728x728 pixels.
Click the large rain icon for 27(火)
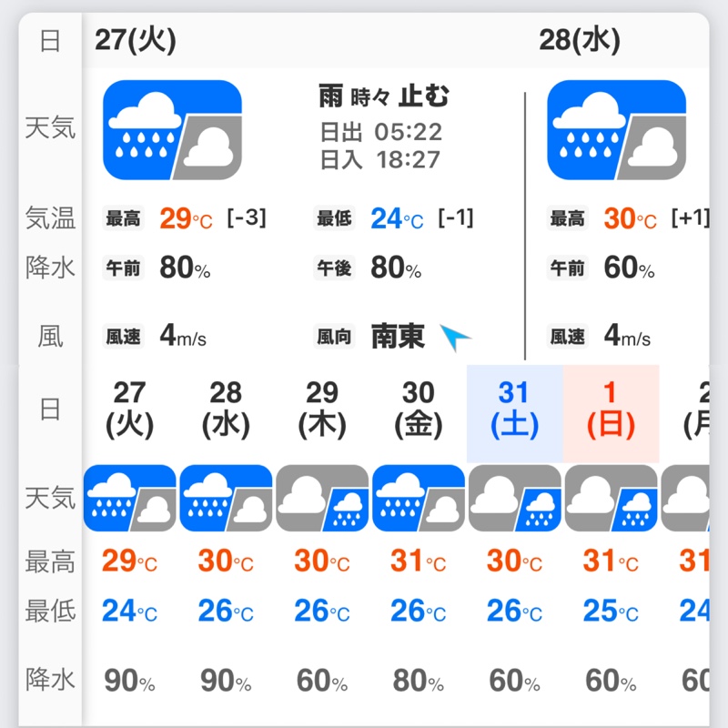pyautogui.click(x=172, y=130)
